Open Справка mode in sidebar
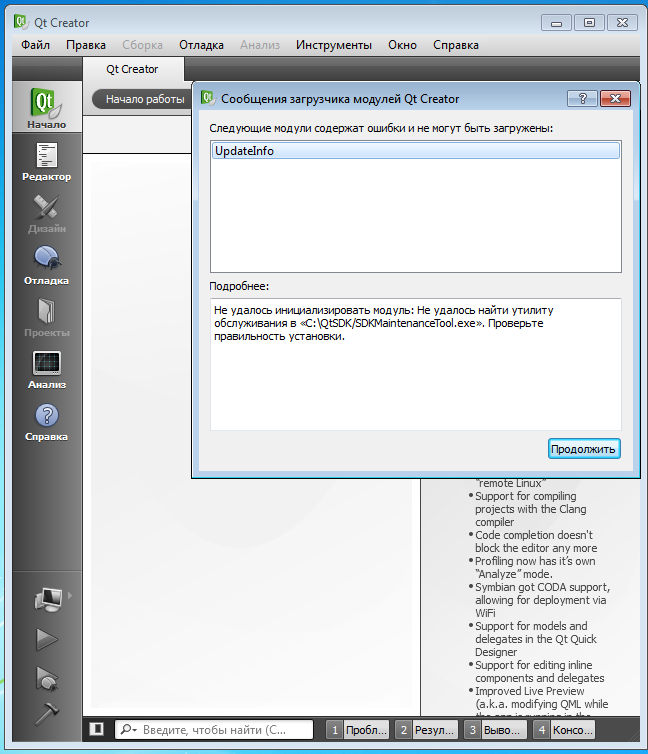The width and height of the screenshot is (648, 754). [x=47, y=422]
